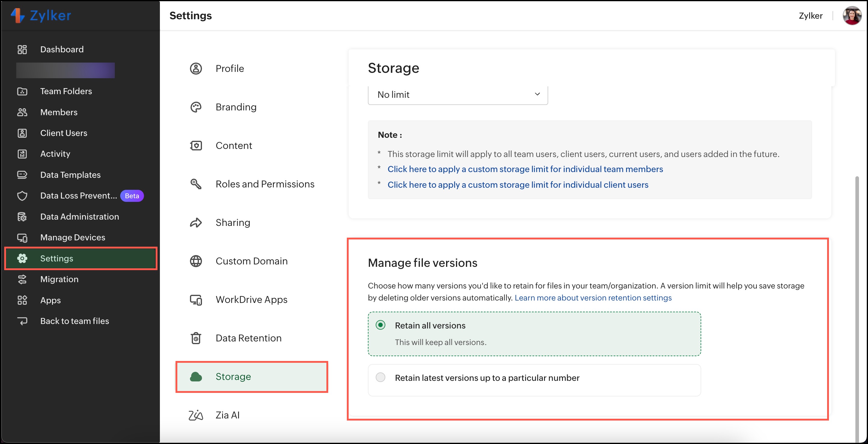The image size is (868, 444).
Task: Click the Back to team files arrow icon
Action: tap(22, 321)
